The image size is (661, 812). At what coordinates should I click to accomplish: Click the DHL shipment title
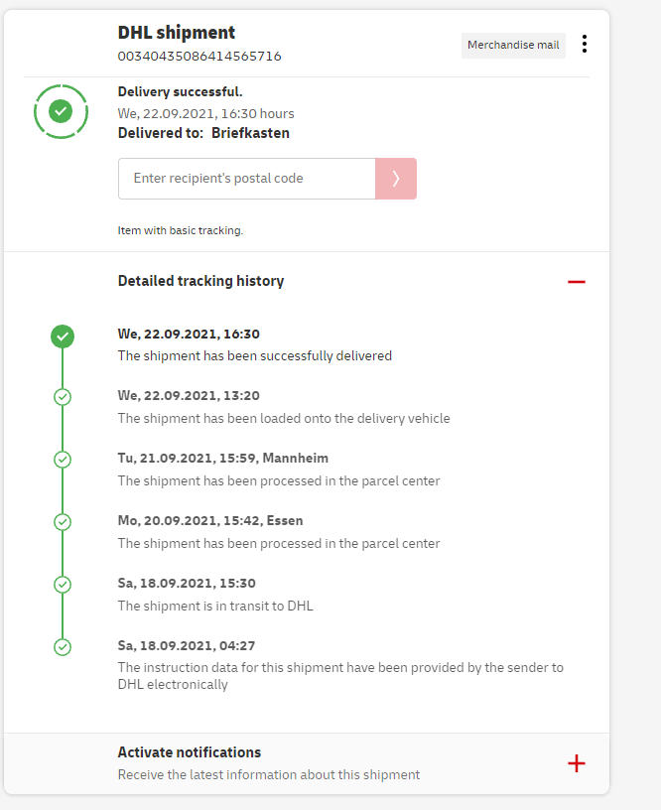177,33
